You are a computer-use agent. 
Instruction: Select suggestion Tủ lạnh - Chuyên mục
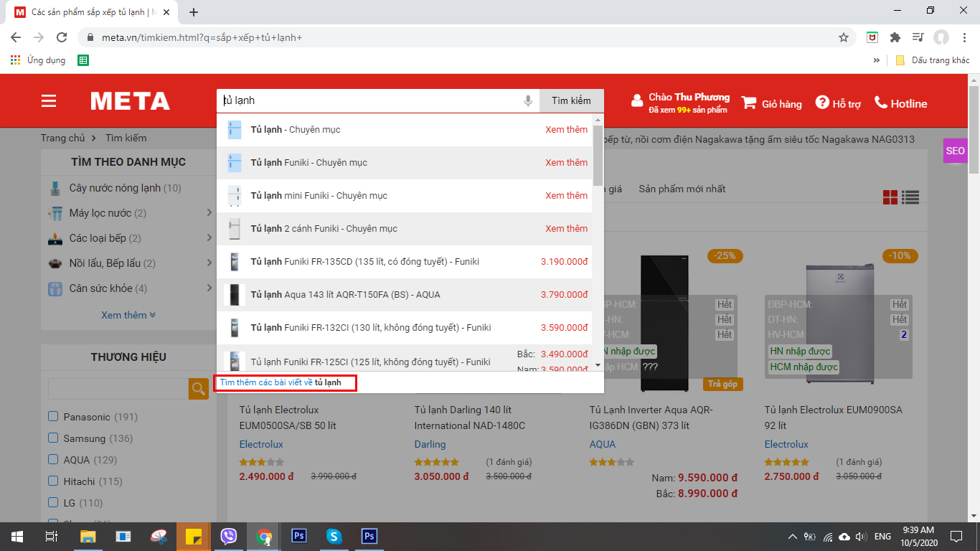pos(405,130)
